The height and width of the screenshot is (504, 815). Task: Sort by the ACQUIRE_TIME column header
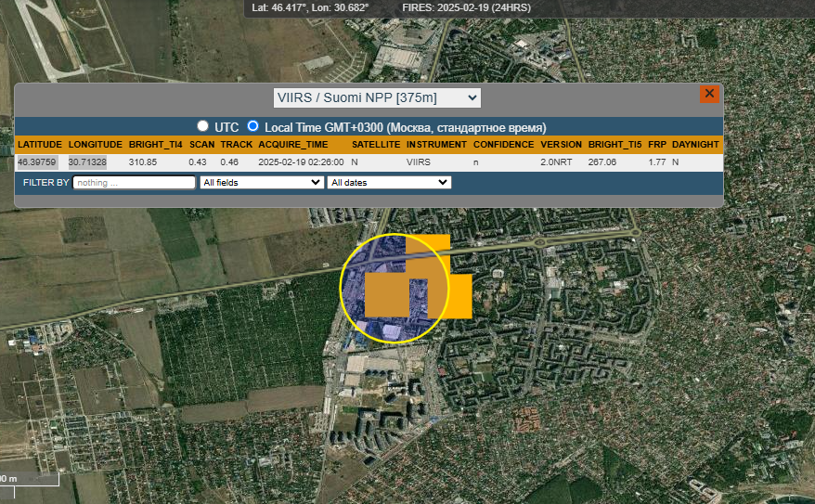[293, 145]
